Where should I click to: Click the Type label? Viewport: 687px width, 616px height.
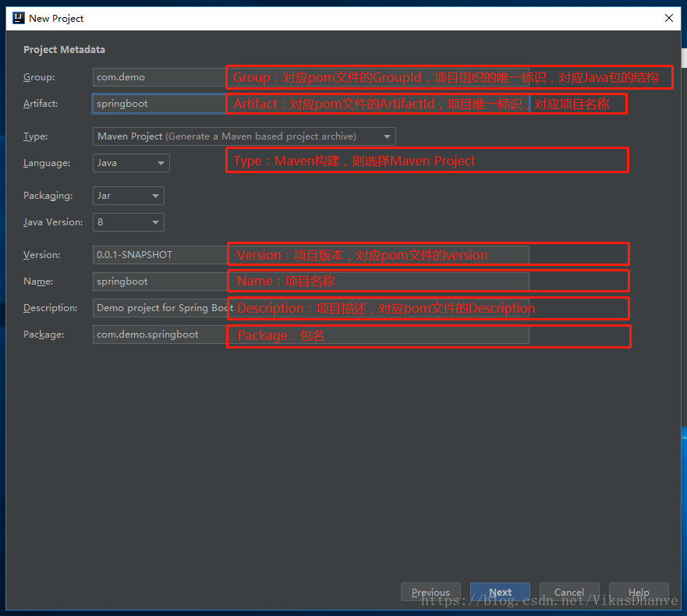coord(36,136)
